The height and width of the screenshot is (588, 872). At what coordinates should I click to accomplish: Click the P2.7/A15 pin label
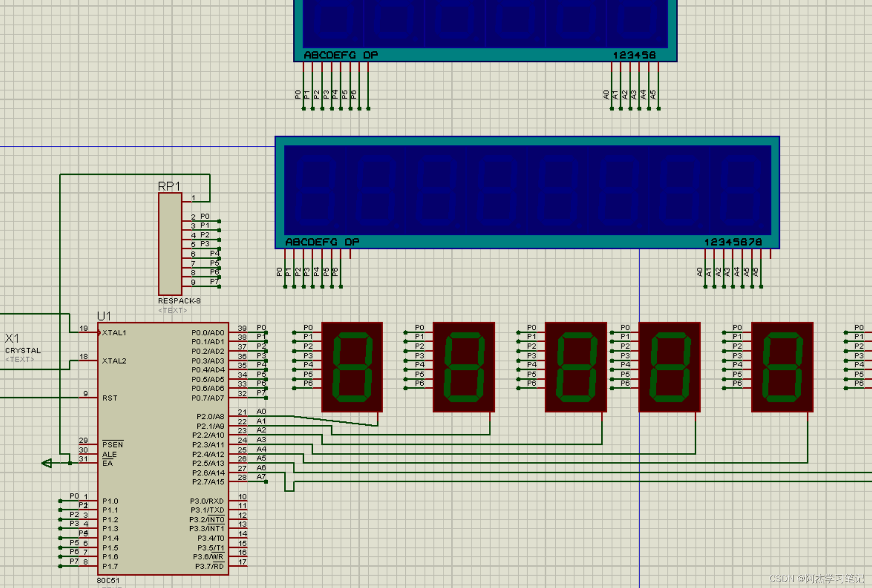coord(208,482)
